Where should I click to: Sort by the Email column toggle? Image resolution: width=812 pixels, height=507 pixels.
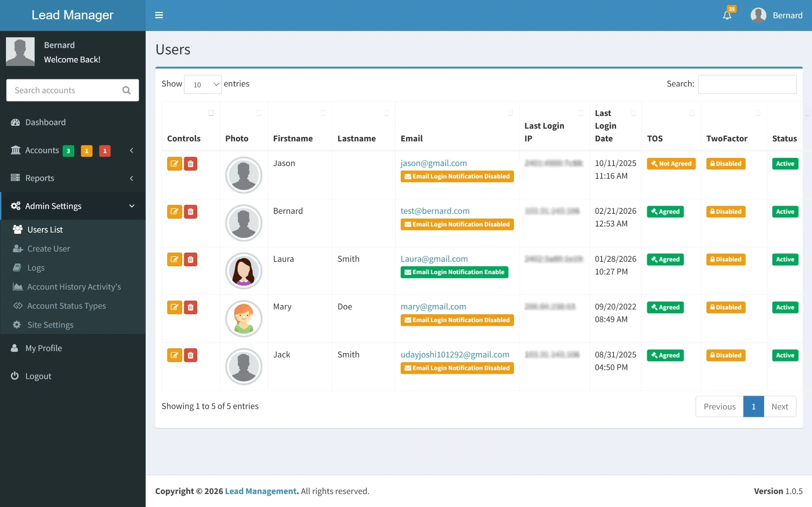tap(510, 113)
